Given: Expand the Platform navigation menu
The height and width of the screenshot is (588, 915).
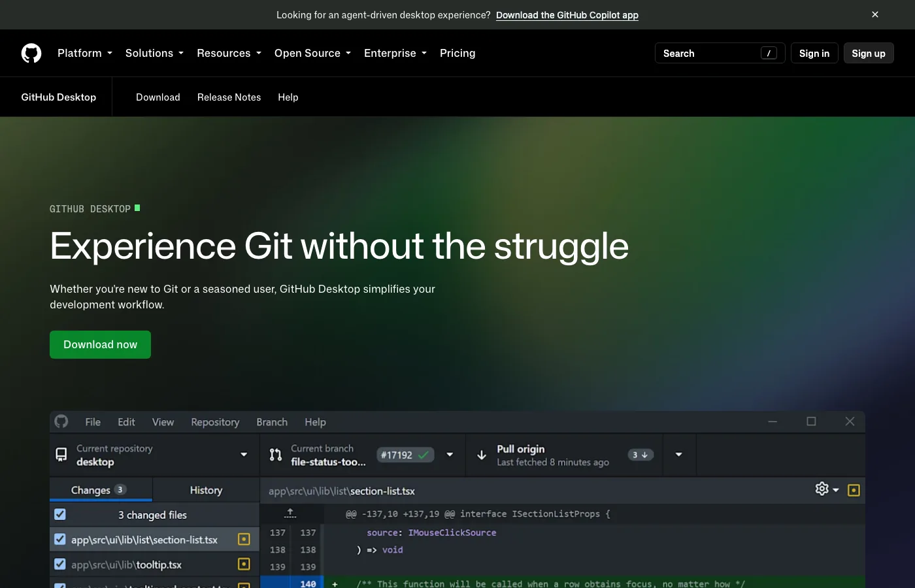Looking at the screenshot, I should coord(85,53).
